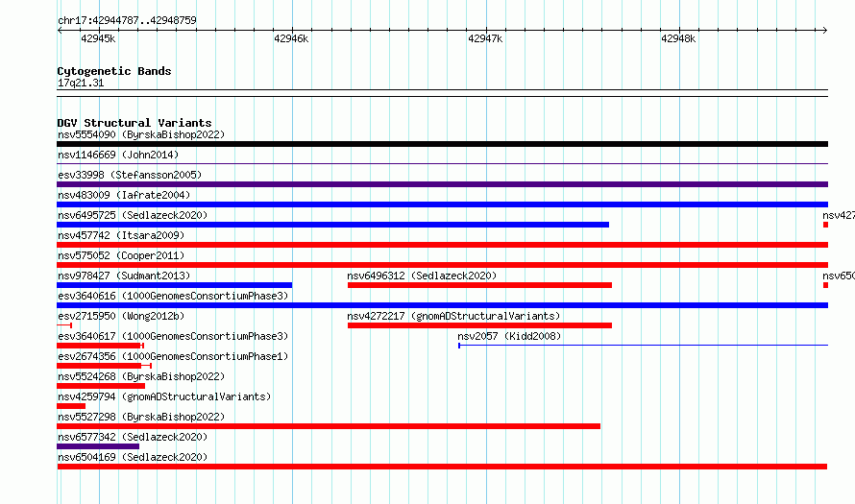Open nsv6495725 (Sedlazeck2020) variant label
This screenshot has height=504, width=855.
point(133,215)
